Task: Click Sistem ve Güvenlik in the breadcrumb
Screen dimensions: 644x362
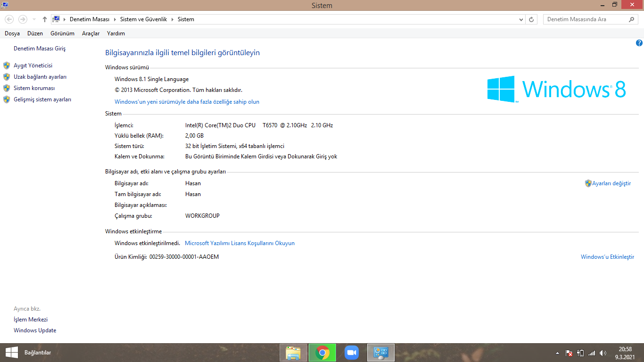Action: pos(143,19)
